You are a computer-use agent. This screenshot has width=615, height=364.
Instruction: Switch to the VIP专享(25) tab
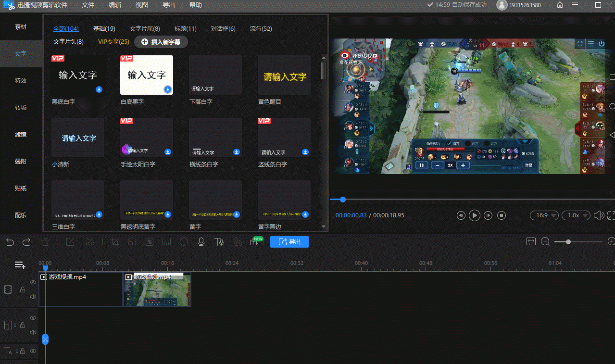pyautogui.click(x=114, y=42)
